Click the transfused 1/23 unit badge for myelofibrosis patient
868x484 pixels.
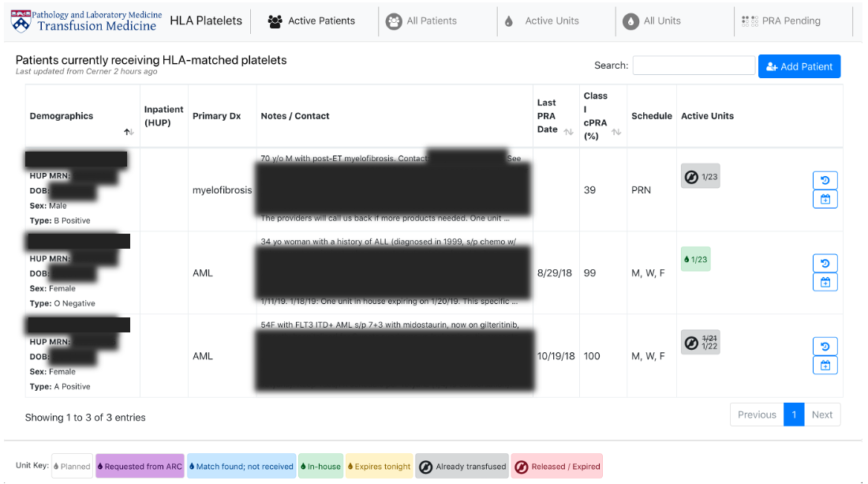click(x=700, y=176)
